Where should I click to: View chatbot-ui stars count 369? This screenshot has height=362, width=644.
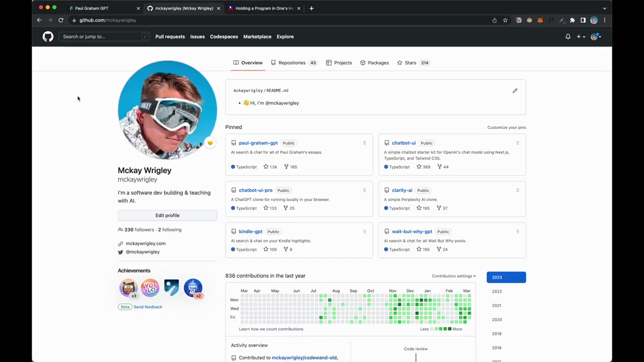(x=423, y=167)
